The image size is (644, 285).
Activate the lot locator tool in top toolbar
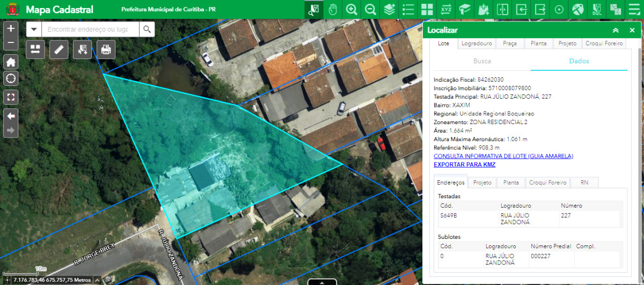[314, 9]
